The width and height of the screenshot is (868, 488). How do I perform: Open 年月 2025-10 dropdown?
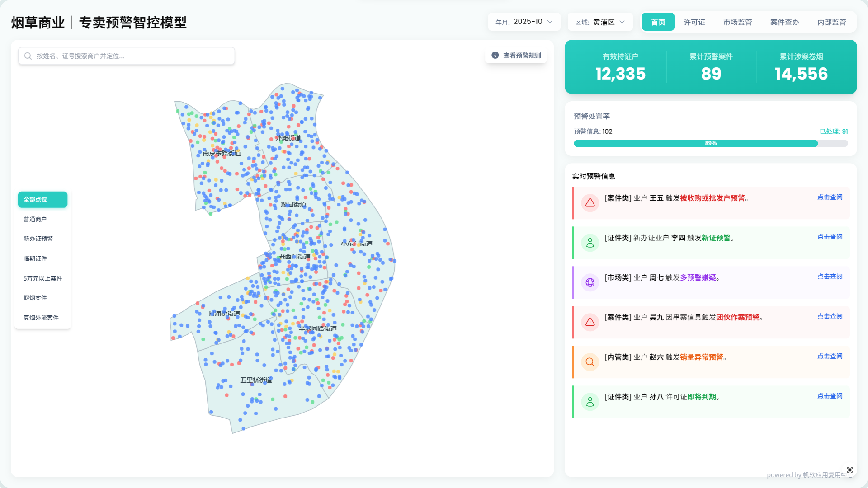tap(524, 22)
